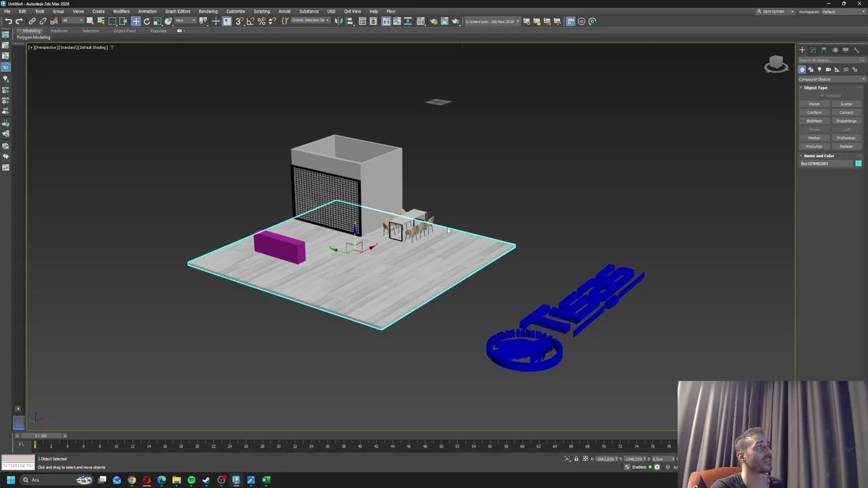Click the ViewCube in viewport
The width and height of the screenshot is (868, 488).
point(776,64)
